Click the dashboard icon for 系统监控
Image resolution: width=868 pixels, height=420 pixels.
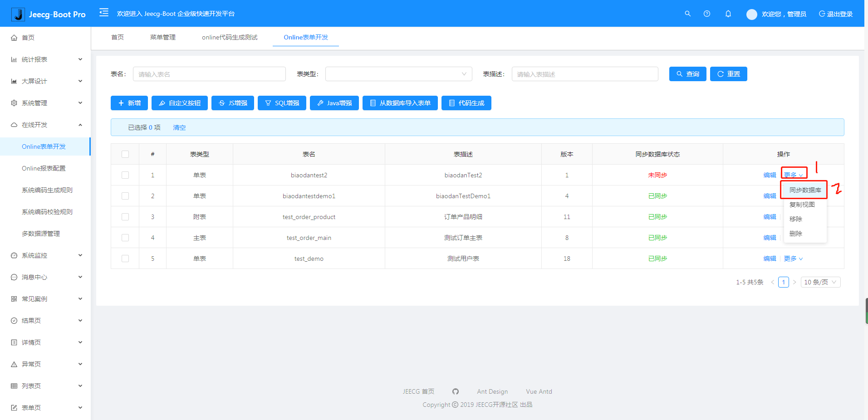click(x=14, y=255)
